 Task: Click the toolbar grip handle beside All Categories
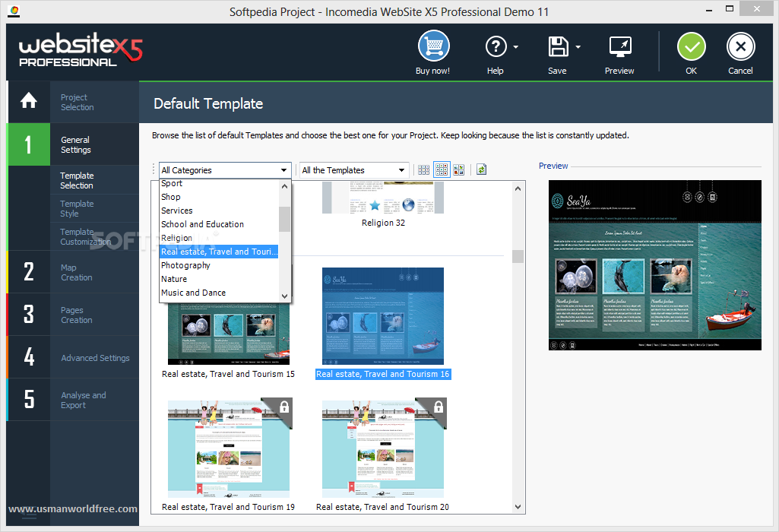[x=154, y=170]
